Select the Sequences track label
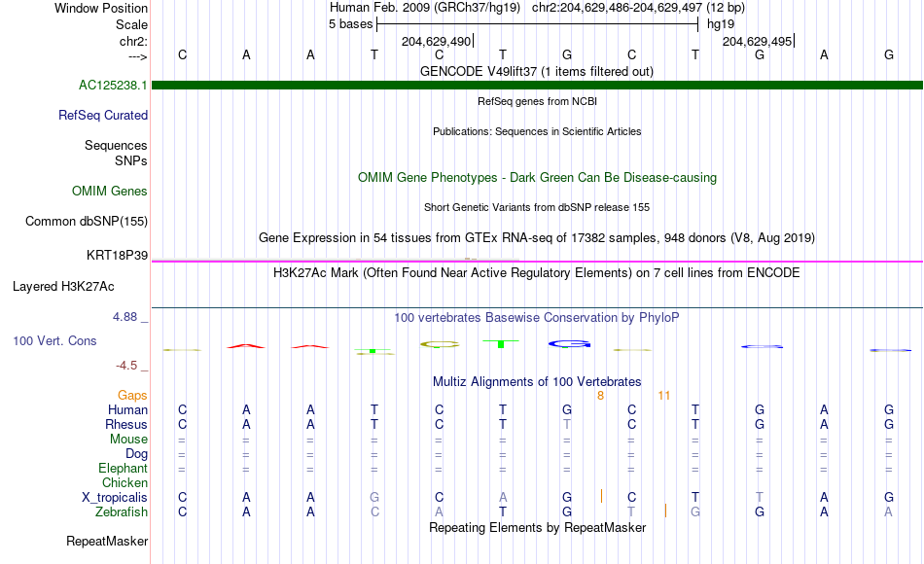Viewport: 924px width, 564px height. pos(116,145)
